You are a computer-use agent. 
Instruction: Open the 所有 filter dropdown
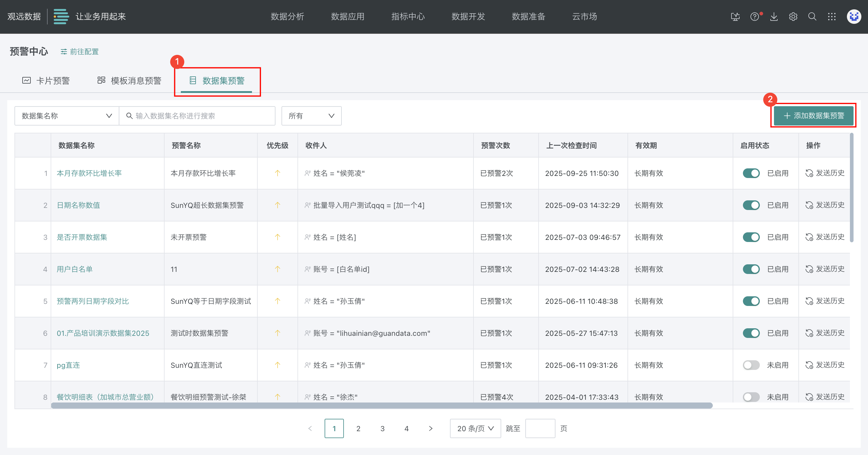tap(311, 116)
